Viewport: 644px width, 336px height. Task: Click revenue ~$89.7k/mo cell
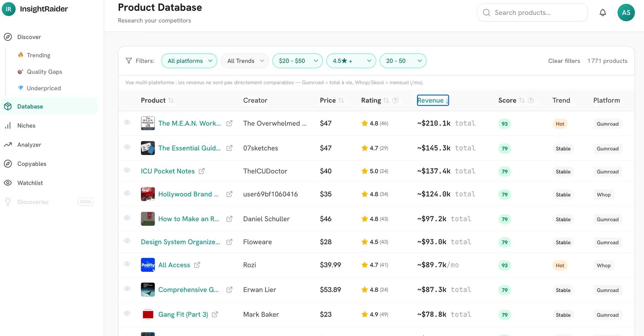(438, 265)
